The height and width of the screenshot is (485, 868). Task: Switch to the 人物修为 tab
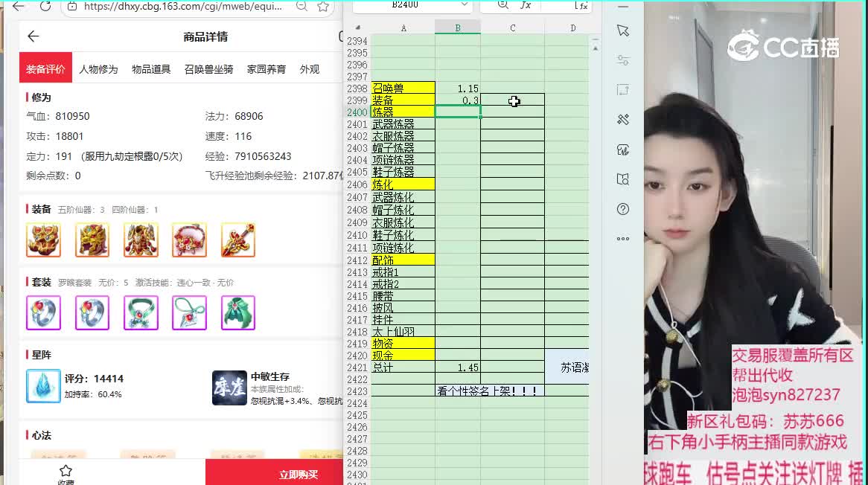click(x=98, y=69)
